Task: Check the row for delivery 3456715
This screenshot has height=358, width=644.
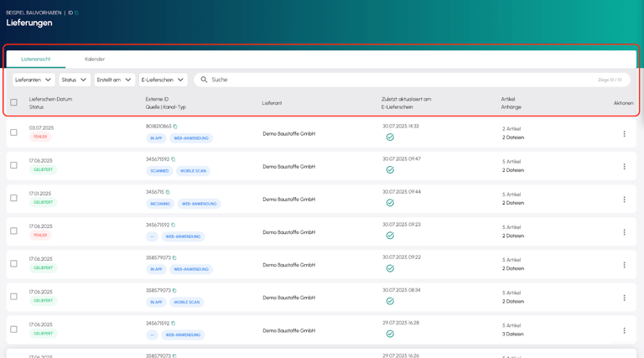Action: click(13, 198)
